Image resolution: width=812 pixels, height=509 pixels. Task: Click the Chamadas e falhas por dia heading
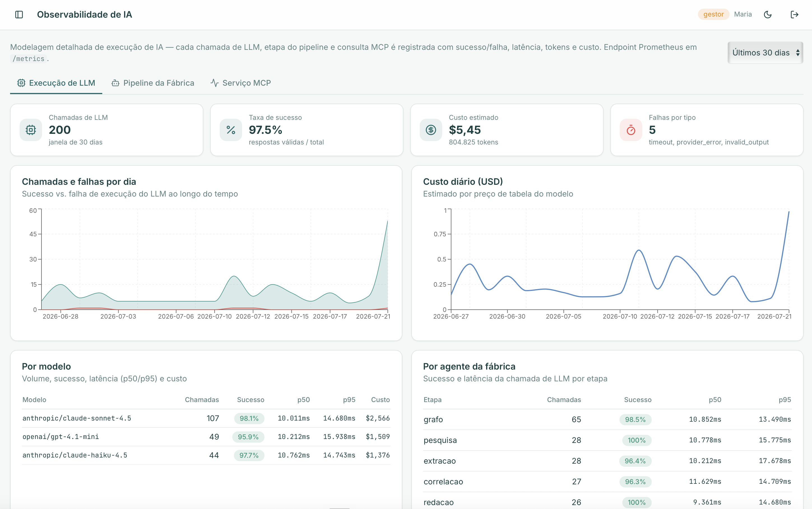tap(79, 182)
